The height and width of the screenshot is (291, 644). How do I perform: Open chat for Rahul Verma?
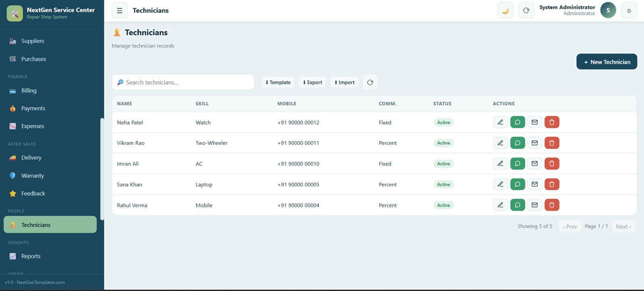point(518,205)
